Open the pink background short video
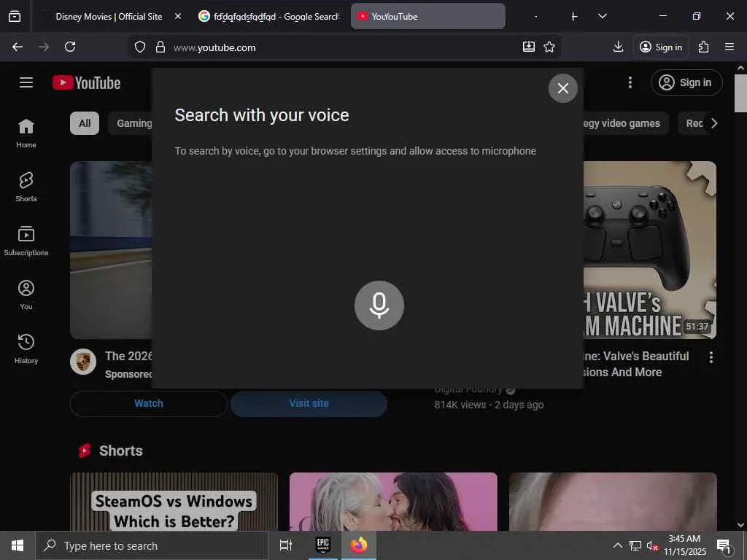747x560 pixels. (393, 502)
